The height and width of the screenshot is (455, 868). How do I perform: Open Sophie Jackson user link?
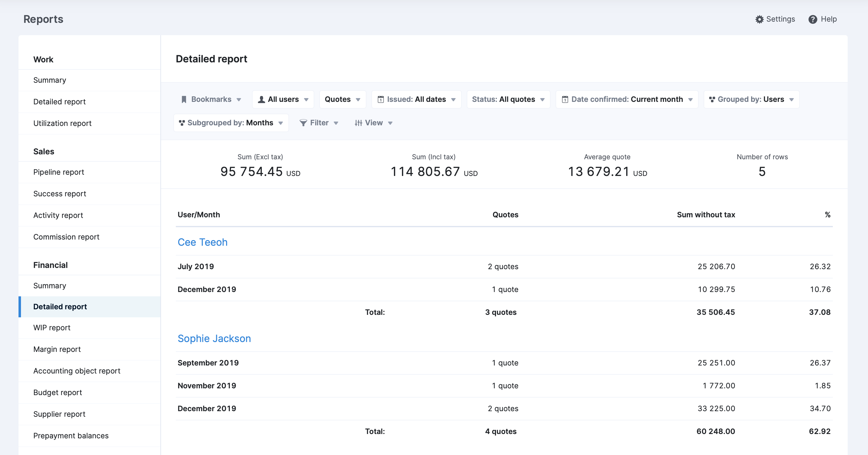pos(214,339)
